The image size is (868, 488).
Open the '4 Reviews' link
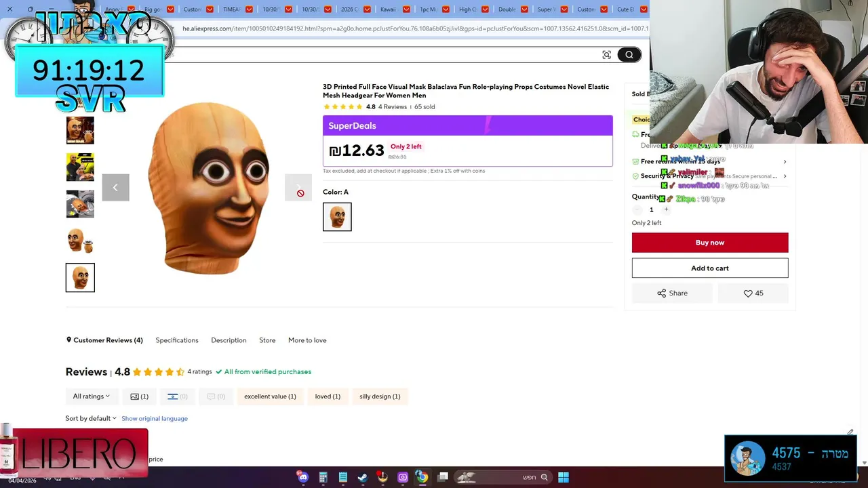pyautogui.click(x=393, y=107)
